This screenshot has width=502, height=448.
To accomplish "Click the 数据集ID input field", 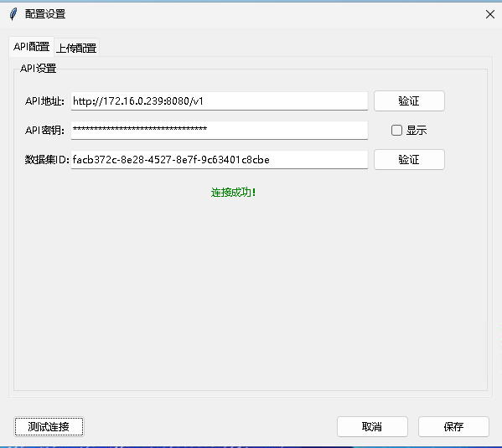I will [220, 159].
